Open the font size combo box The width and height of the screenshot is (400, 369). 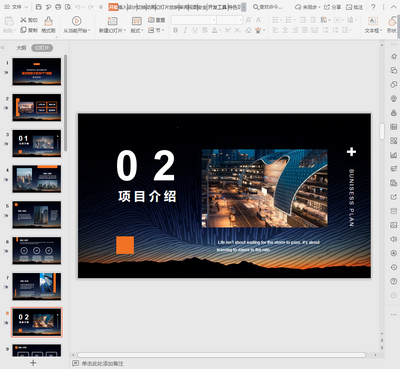point(230,20)
